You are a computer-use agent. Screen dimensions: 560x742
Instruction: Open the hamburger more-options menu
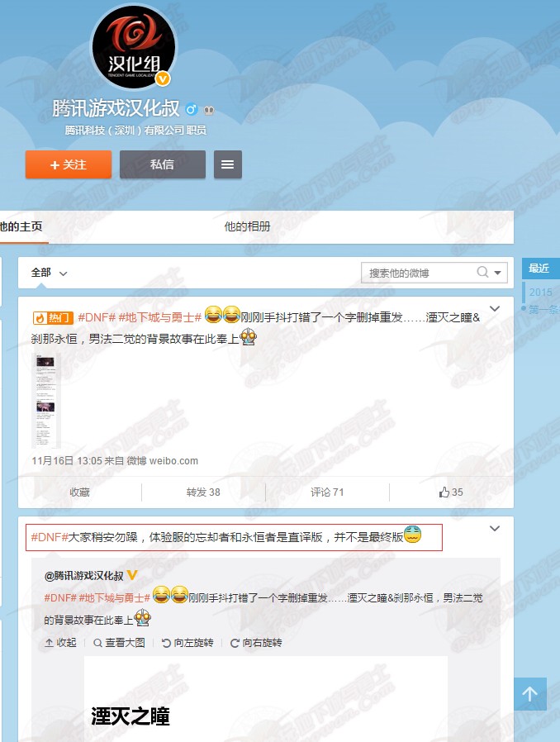tap(227, 164)
